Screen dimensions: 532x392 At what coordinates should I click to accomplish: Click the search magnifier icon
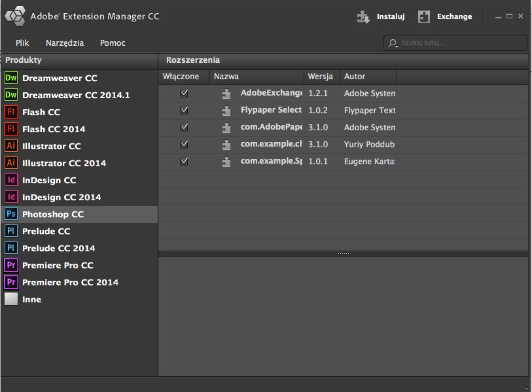pos(393,43)
